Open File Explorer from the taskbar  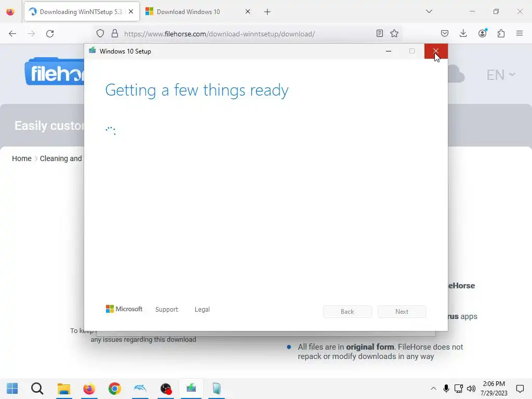pos(64,389)
